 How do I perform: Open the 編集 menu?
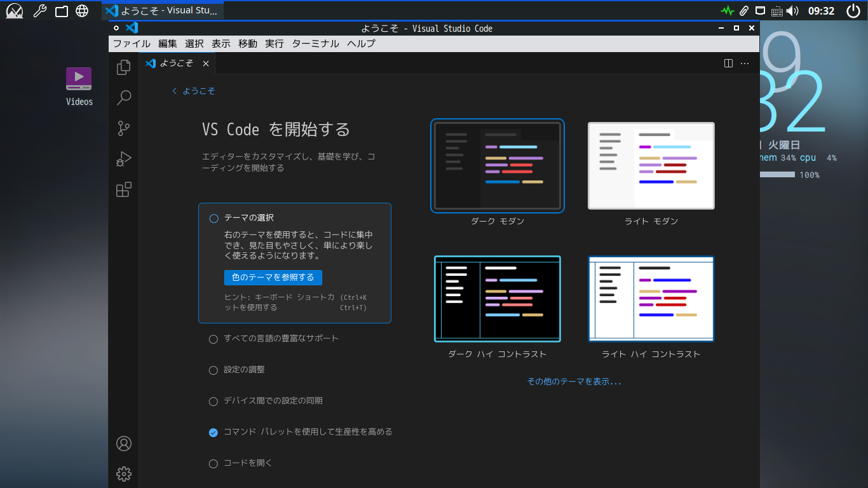(168, 44)
